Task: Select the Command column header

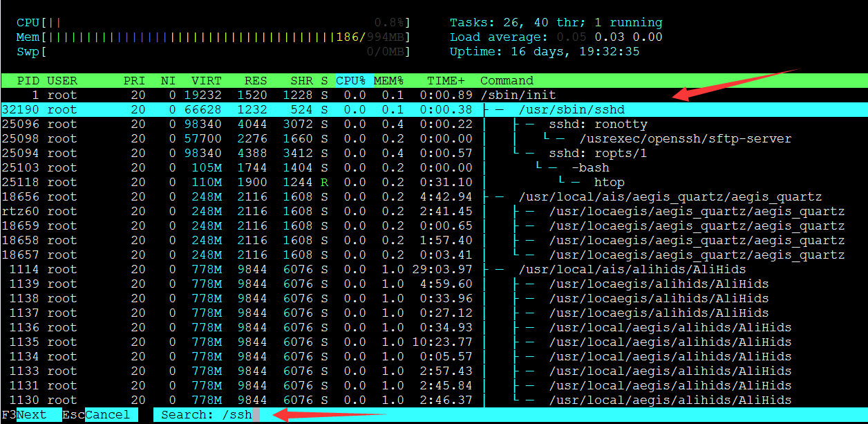Action: coord(507,81)
